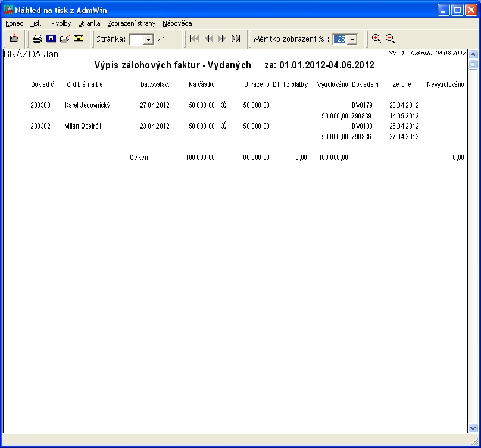Viewport: 481px width, 448px height.
Task: Go to the previous page arrow
Action: (x=209, y=38)
